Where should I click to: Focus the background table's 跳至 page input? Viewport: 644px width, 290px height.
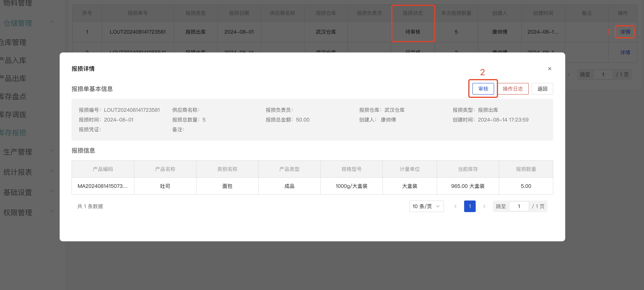[603, 74]
